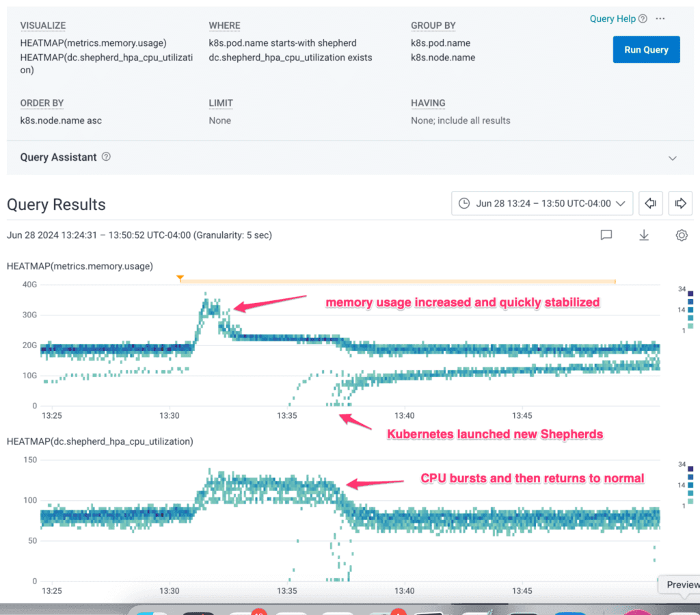Screen dimensions: 700x615
Task: Expand the Query Assistant chevron
Action: point(673,158)
